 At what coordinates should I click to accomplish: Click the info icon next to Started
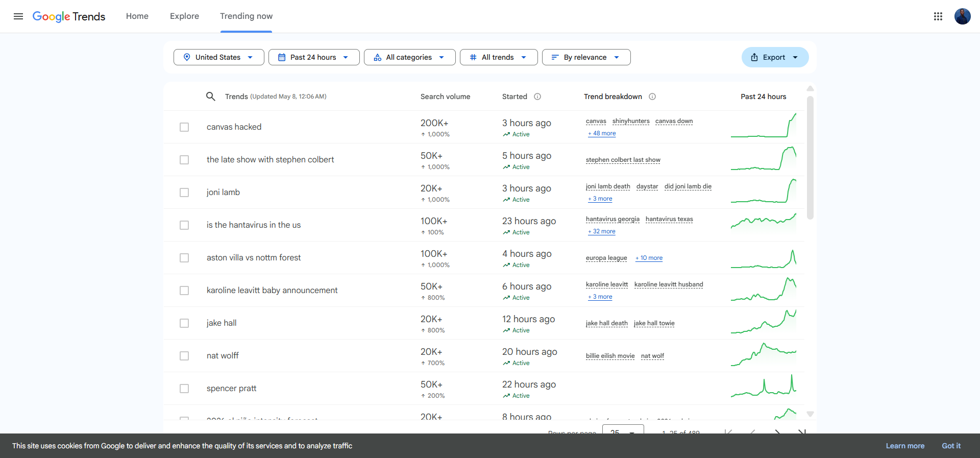(x=537, y=97)
